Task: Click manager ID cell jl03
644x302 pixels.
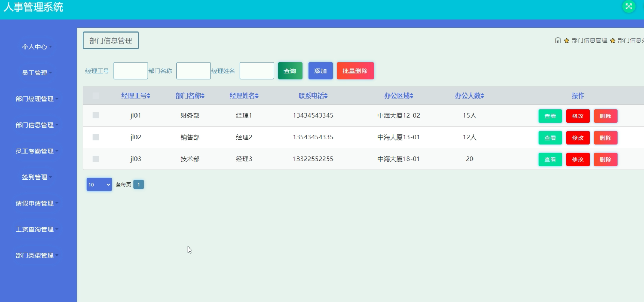Action: click(x=135, y=159)
